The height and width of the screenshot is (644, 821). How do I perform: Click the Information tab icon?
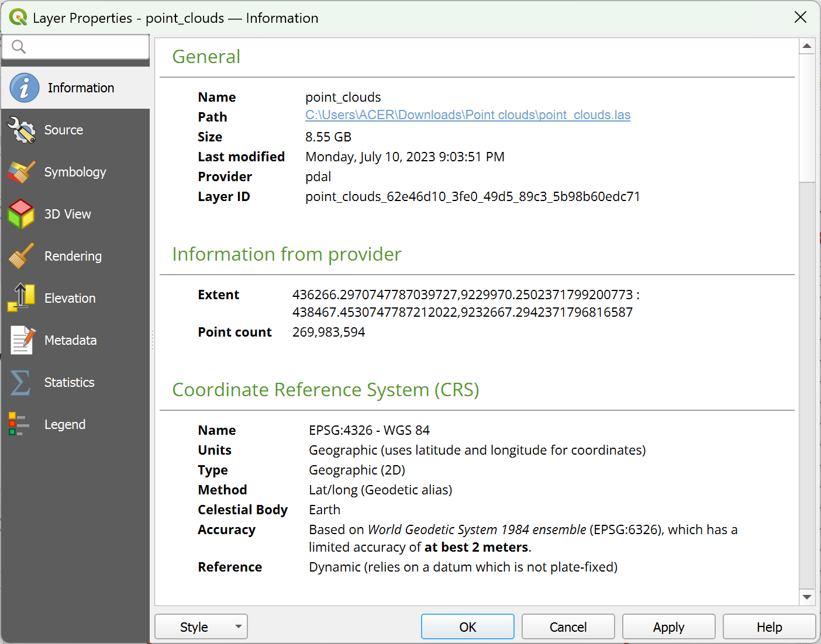24,88
